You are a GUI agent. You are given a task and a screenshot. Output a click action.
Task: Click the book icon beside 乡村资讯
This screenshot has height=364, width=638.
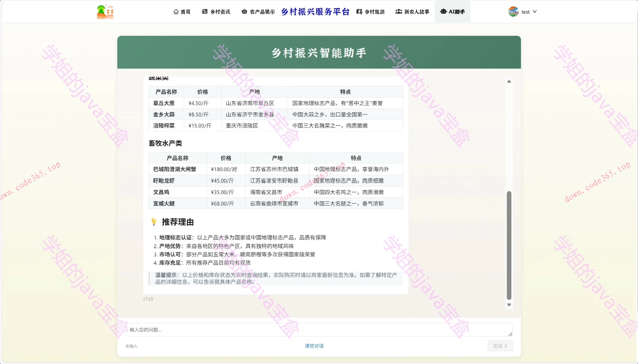point(204,12)
